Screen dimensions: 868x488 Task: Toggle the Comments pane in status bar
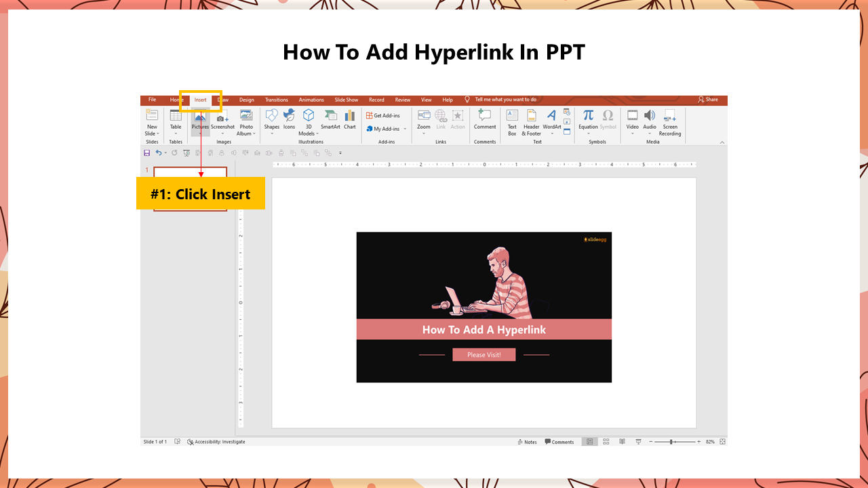(559, 442)
